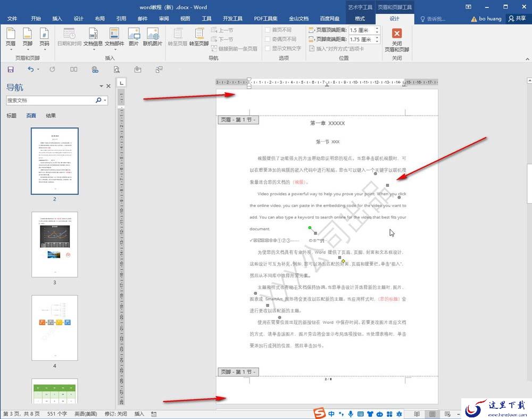Jump with 转至页脚 (Go to Footer)
Viewport: 532px width, 419px height.
click(199, 37)
